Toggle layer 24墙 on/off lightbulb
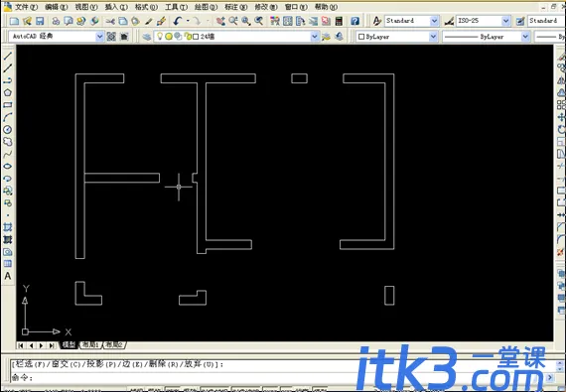Screen dimensions: 566x392 (160, 36)
